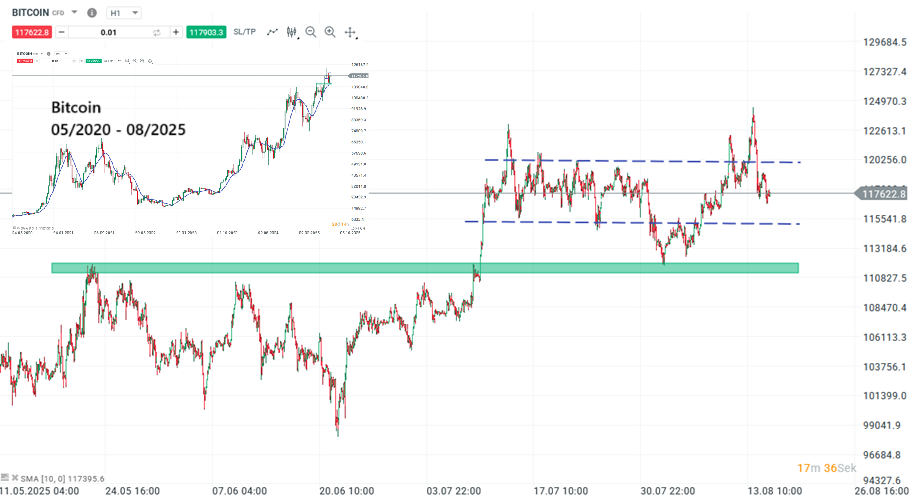Increase the trade volume with the plus button

click(176, 32)
